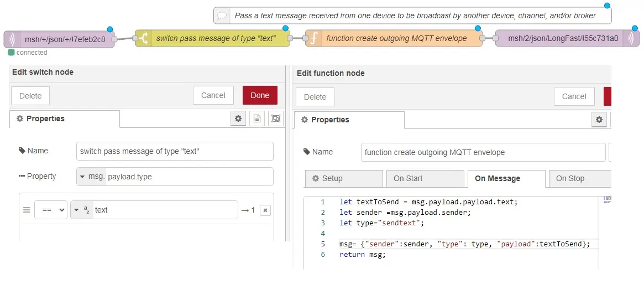Open node settings gear in switch editor

pyautogui.click(x=238, y=118)
